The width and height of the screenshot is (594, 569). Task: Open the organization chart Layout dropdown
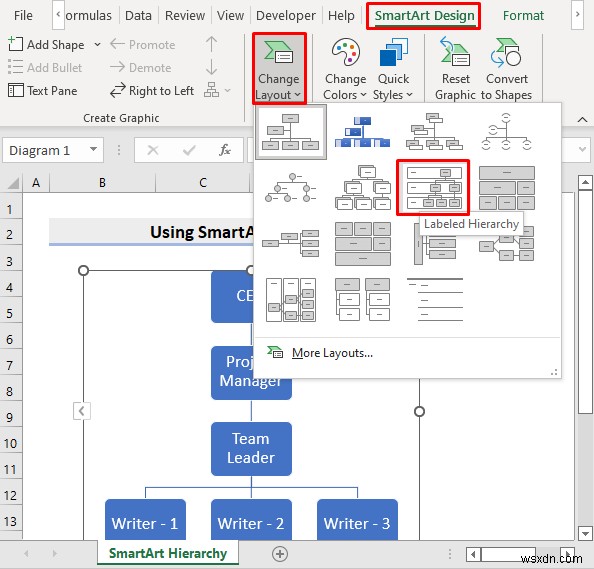point(217,91)
